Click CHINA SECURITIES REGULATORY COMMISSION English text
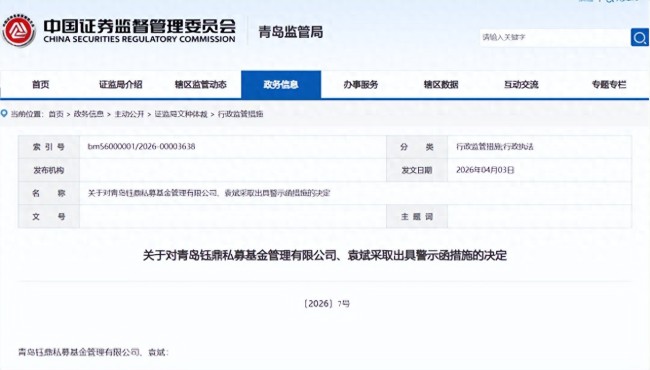This screenshot has width=650, height=370. click(139, 39)
